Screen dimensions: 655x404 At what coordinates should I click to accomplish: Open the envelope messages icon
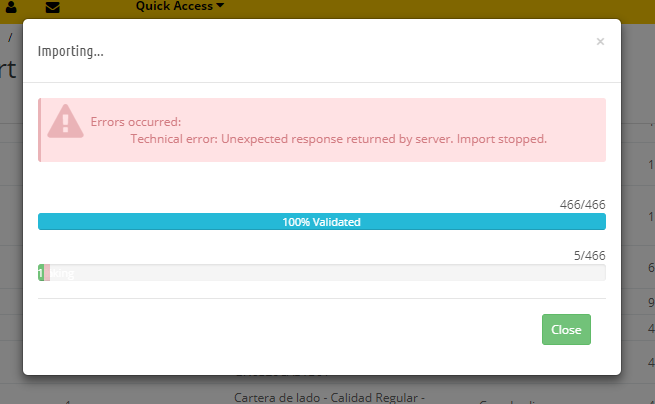point(53,8)
